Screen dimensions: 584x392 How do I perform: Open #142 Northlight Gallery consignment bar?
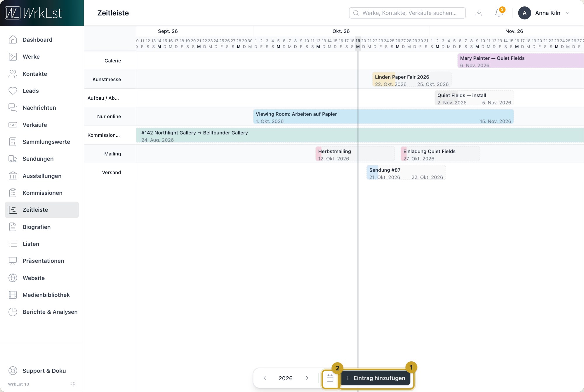click(360, 135)
